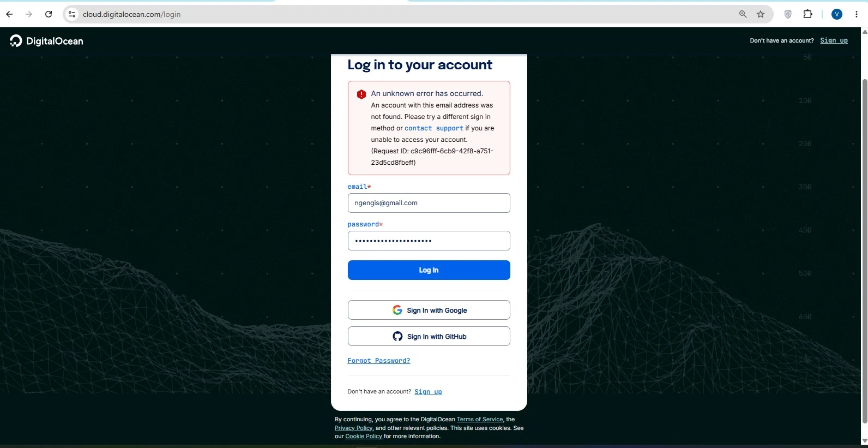Click the page vertical scrollbar thumb
This screenshot has width=868, height=448.
click(864, 251)
